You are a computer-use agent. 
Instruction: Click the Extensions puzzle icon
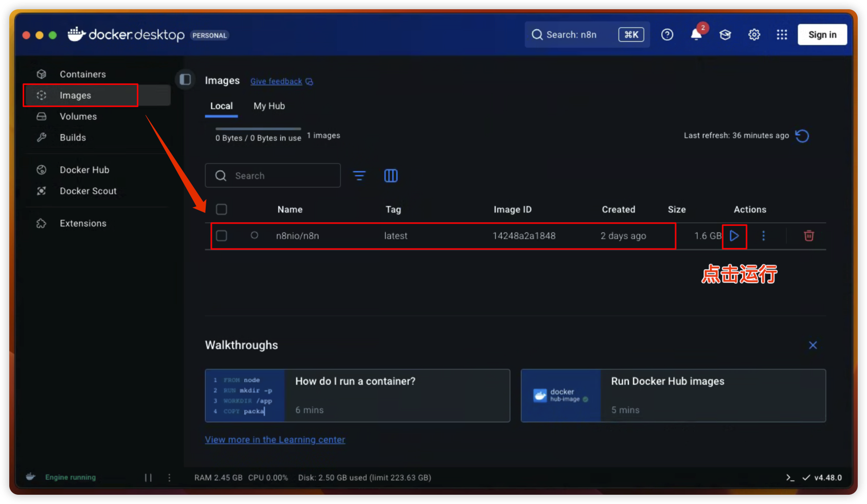coord(42,223)
